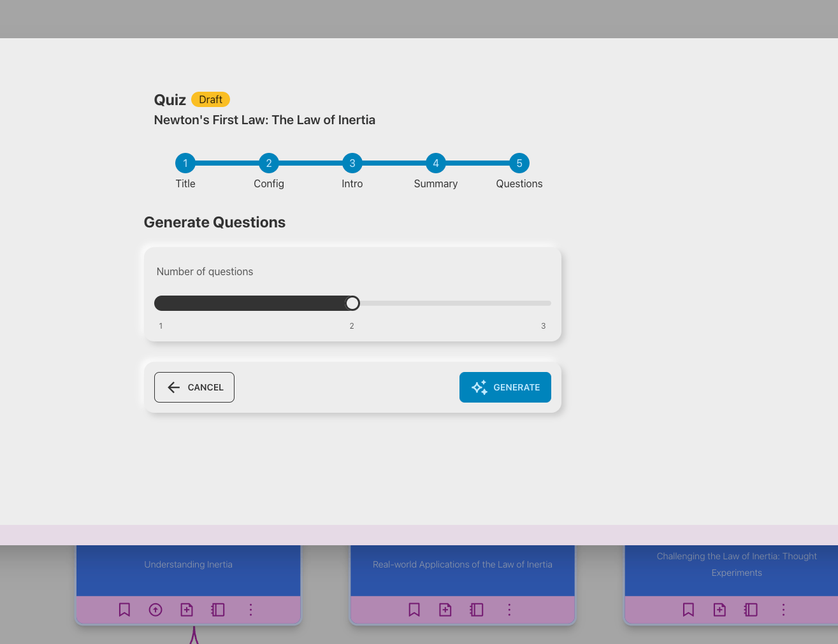Bookmark the Understanding Inertia card
This screenshot has height=644, width=838.
(124, 610)
